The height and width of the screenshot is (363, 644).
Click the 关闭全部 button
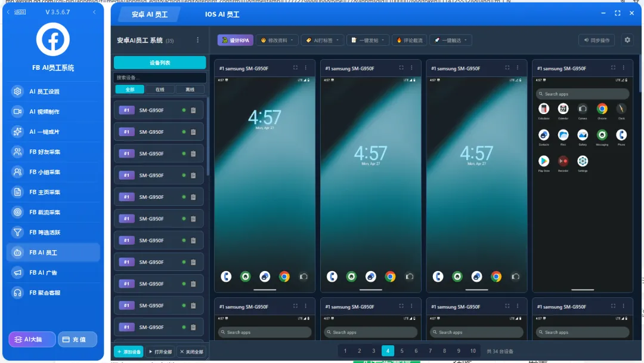click(x=192, y=352)
